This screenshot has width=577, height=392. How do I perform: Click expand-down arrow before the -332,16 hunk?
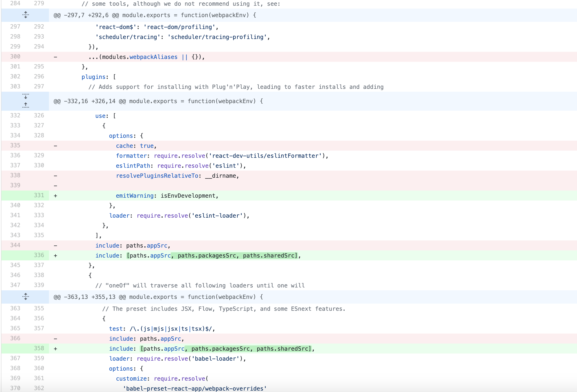(x=25, y=96)
